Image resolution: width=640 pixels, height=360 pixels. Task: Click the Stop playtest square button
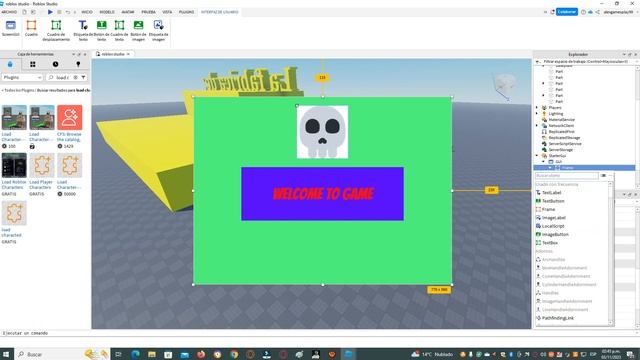pyautogui.click(x=59, y=12)
